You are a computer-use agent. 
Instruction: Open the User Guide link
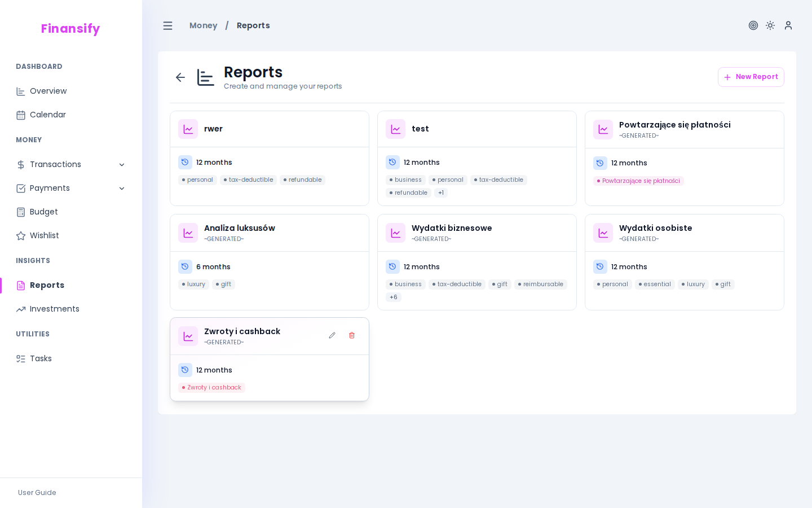(37, 493)
